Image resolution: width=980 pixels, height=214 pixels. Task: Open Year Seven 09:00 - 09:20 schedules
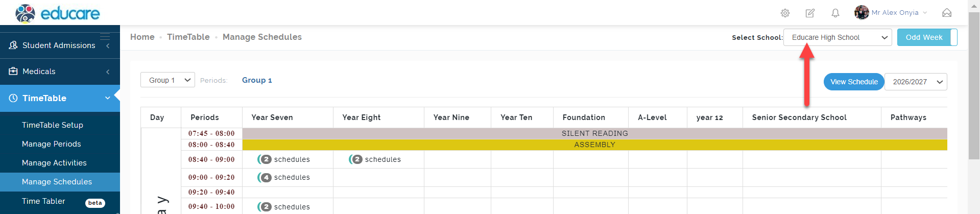(284, 177)
